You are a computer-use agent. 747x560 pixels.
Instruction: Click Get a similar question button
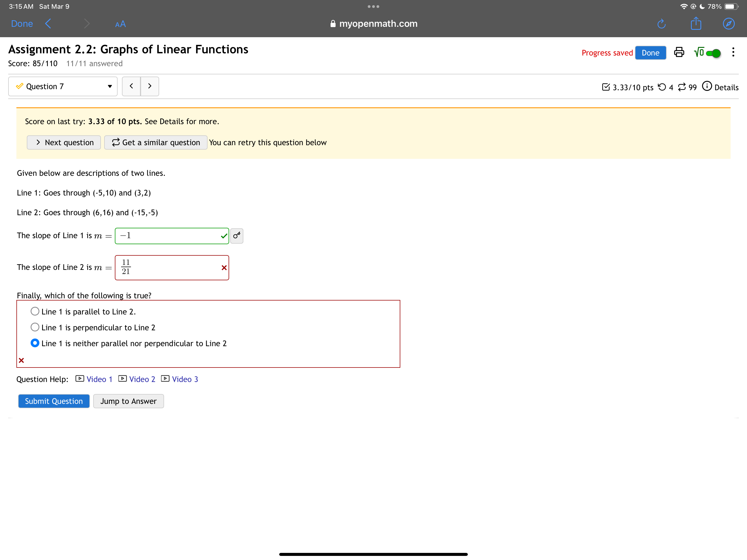tap(156, 142)
